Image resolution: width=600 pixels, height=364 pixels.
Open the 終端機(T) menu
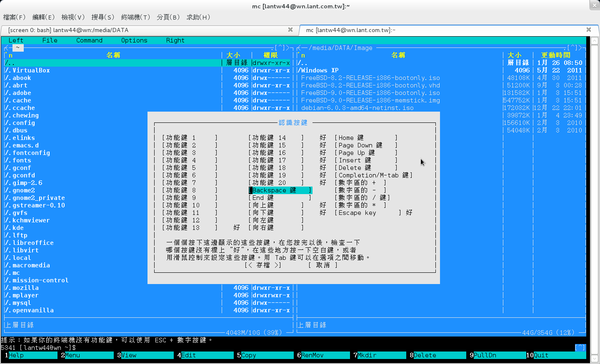[135, 17]
